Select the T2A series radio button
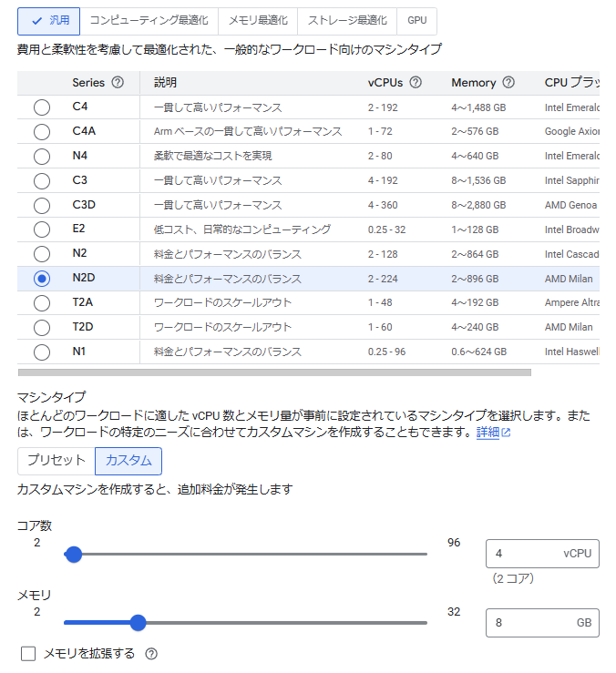The width and height of the screenshot is (616, 673). click(42, 303)
